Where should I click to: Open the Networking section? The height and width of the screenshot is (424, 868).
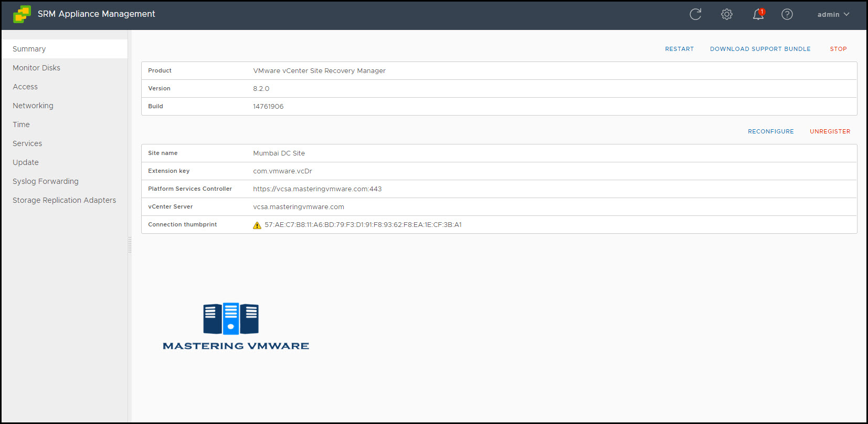click(x=65, y=106)
